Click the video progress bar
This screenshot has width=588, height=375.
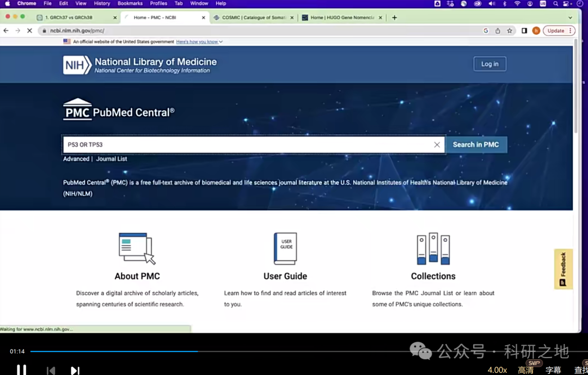click(309, 352)
